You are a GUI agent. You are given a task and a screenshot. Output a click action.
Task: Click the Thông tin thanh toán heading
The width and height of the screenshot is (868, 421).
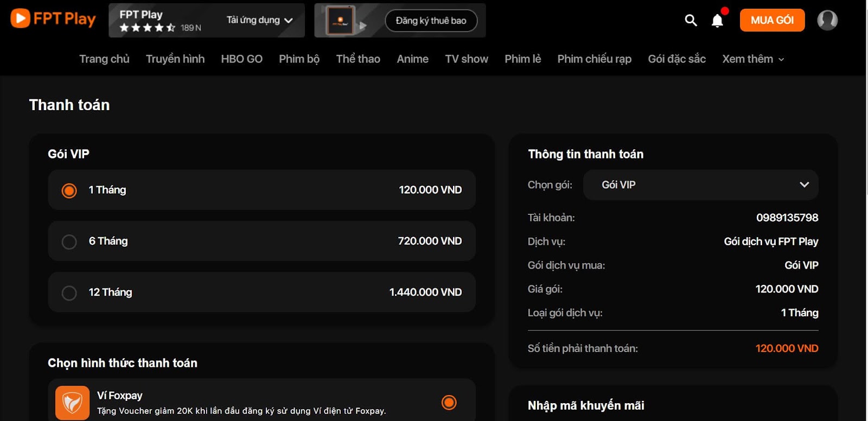click(586, 154)
